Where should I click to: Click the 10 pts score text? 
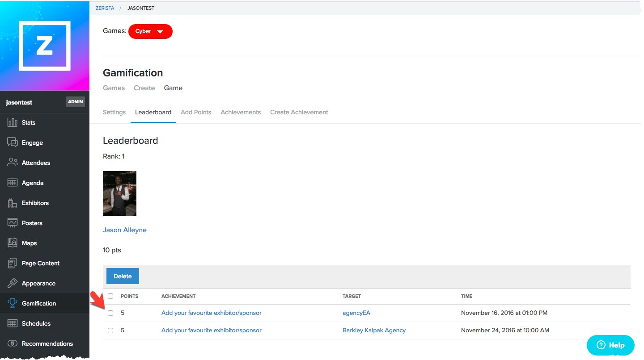[x=112, y=250]
